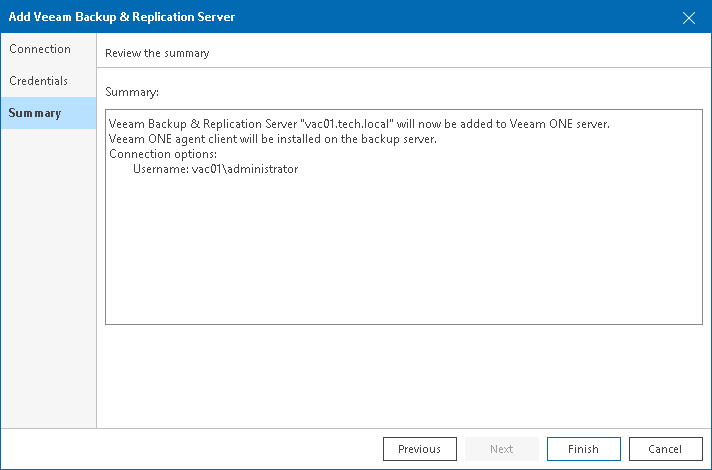Click the Veeam ONE agent client line

(x=273, y=139)
